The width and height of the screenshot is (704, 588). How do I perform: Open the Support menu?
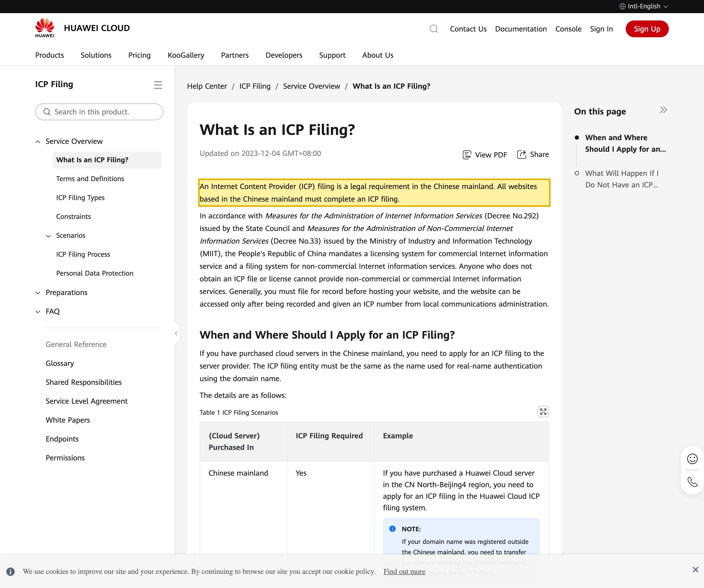332,55
